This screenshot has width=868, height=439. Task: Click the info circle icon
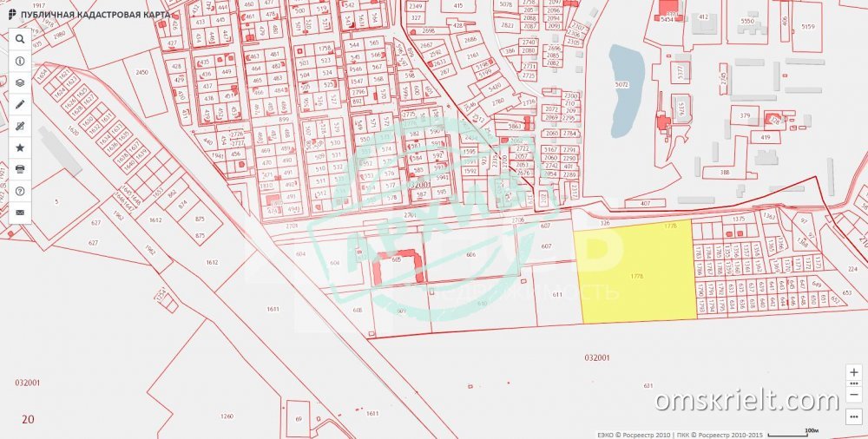[x=20, y=61]
